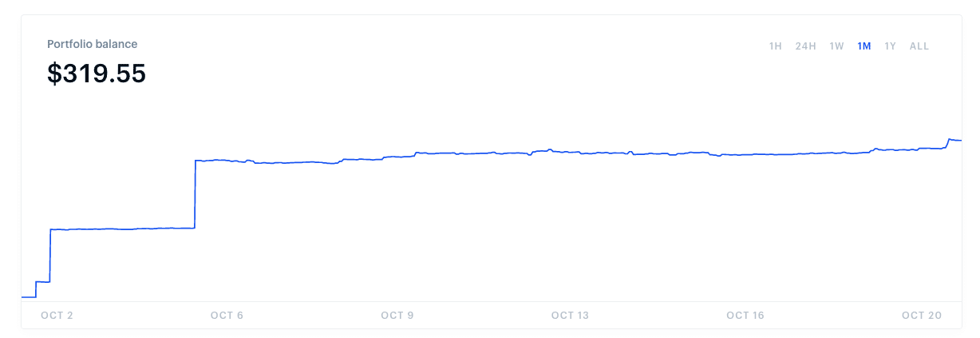Switch chart to 1Y range
This screenshot has width=980, height=338.
891,46
